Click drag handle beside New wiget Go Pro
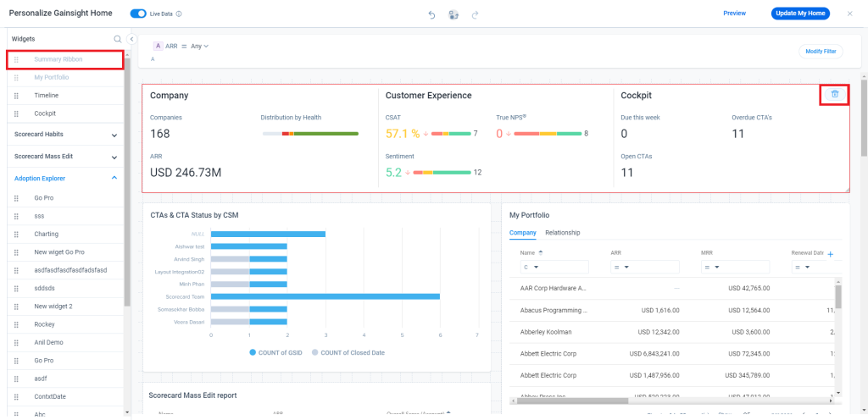The image size is (868, 420). [16, 252]
